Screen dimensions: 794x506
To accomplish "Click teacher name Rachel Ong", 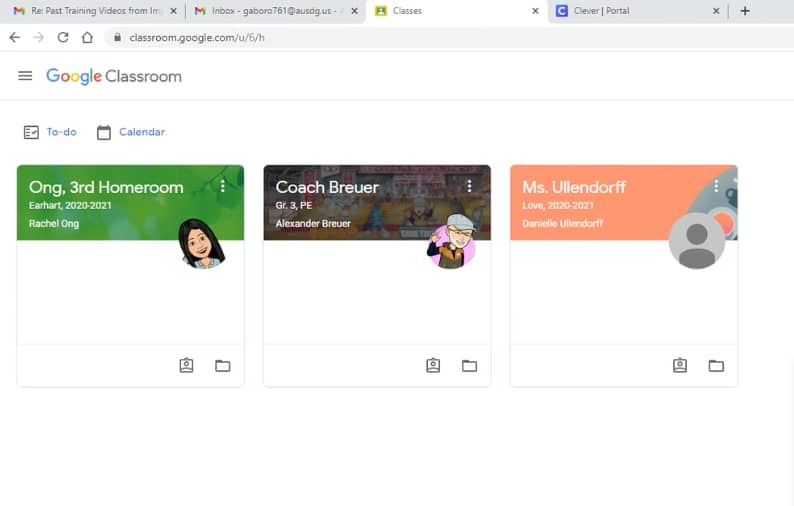I will pos(54,224).
